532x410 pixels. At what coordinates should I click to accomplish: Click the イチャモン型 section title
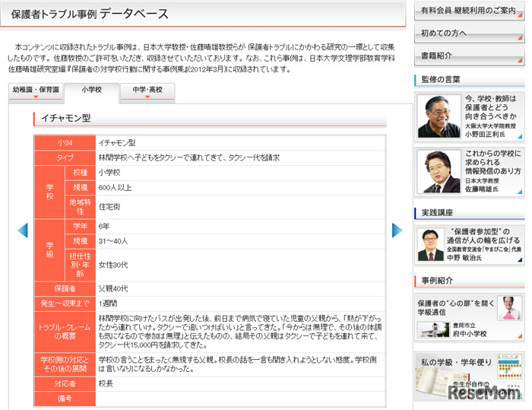(x=71, y=119)
